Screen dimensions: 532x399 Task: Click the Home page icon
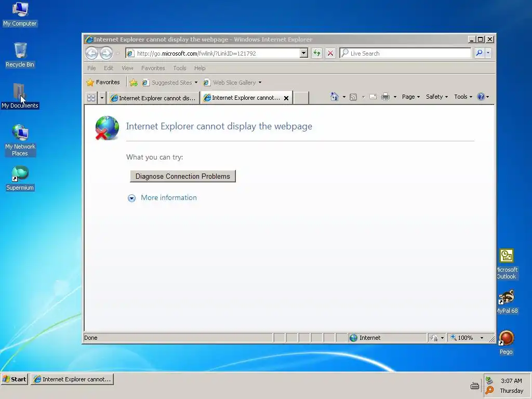click(x=334, y=97)
